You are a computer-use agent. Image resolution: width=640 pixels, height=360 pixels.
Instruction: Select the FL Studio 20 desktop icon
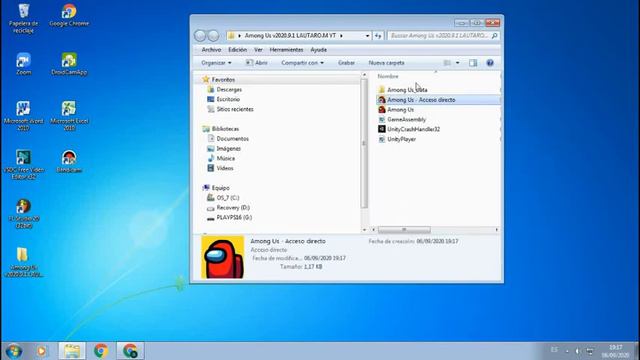pyautogui.click(x=23, y=214)
